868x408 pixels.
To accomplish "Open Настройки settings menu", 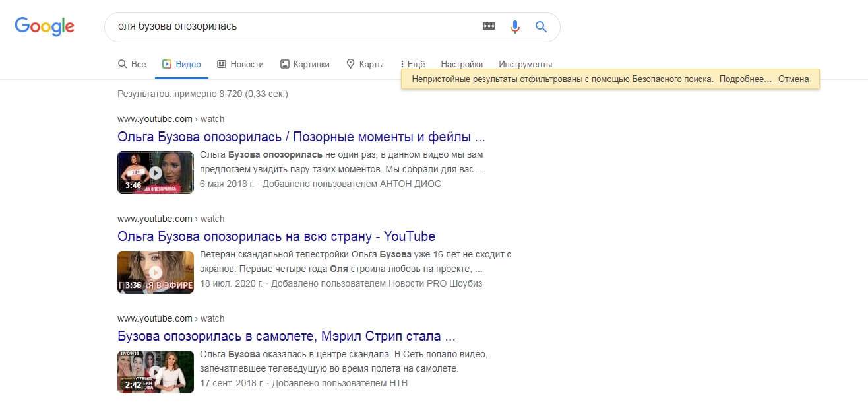I will coord(462,64).
